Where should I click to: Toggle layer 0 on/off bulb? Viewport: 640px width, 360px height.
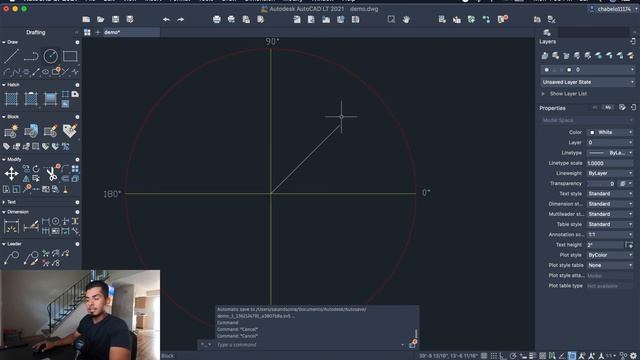(x=547, y=70)
